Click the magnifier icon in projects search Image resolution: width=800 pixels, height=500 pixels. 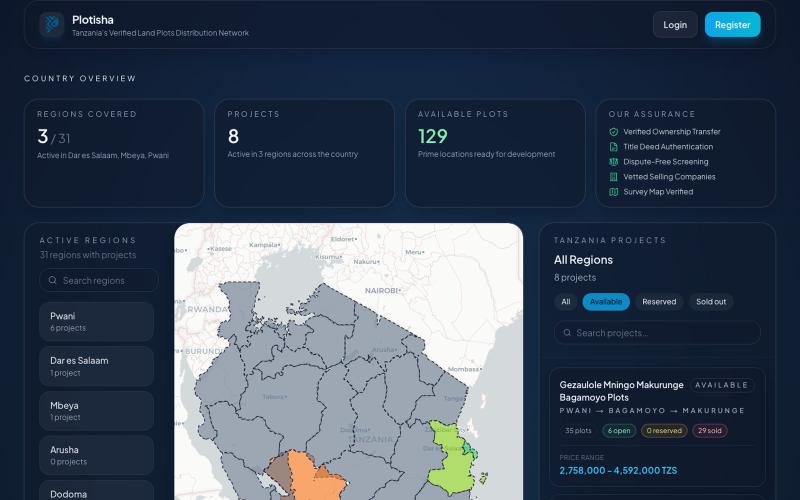click(x=567, y=333)
